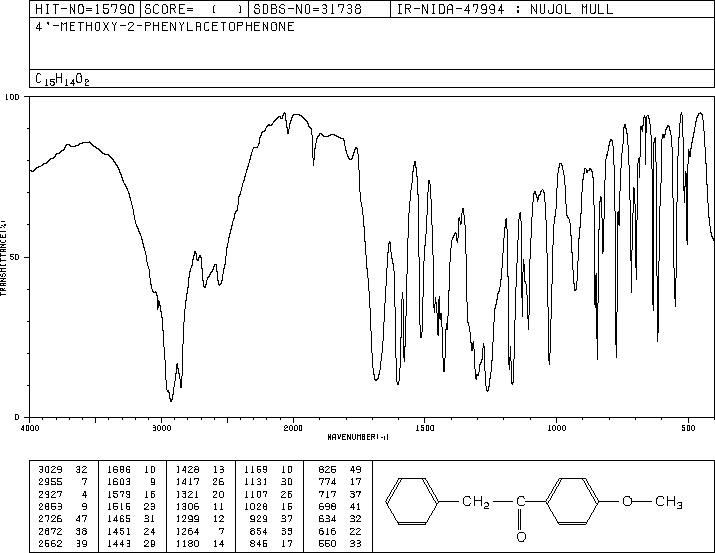Click the transmittance value 47 beside 2726
The image size is (715, 553).
click(82, 519)
